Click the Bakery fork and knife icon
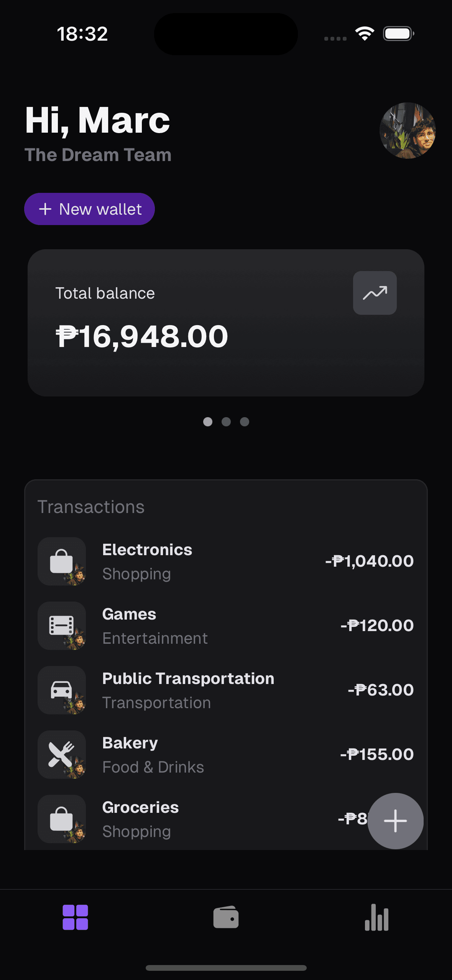Screen dimensions: 452x980 61,754
